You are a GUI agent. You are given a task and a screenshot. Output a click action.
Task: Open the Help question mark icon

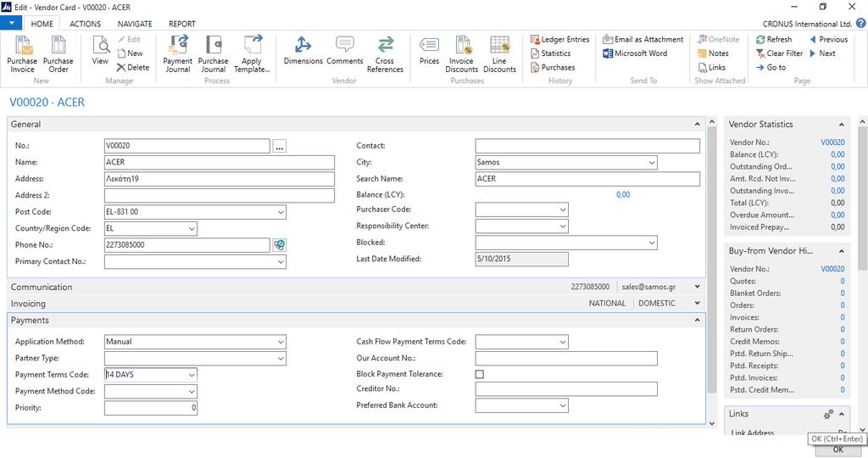861,23
